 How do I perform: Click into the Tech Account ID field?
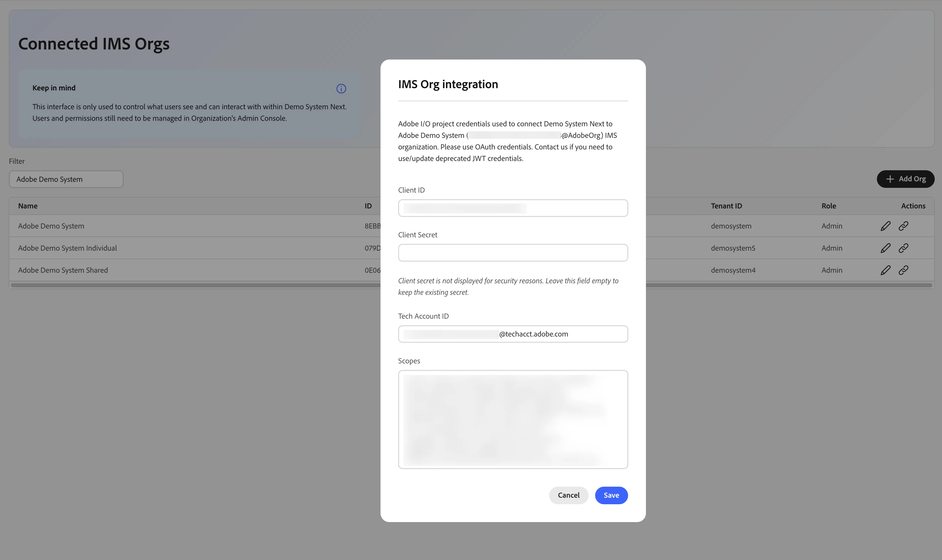tap(513, 334)
